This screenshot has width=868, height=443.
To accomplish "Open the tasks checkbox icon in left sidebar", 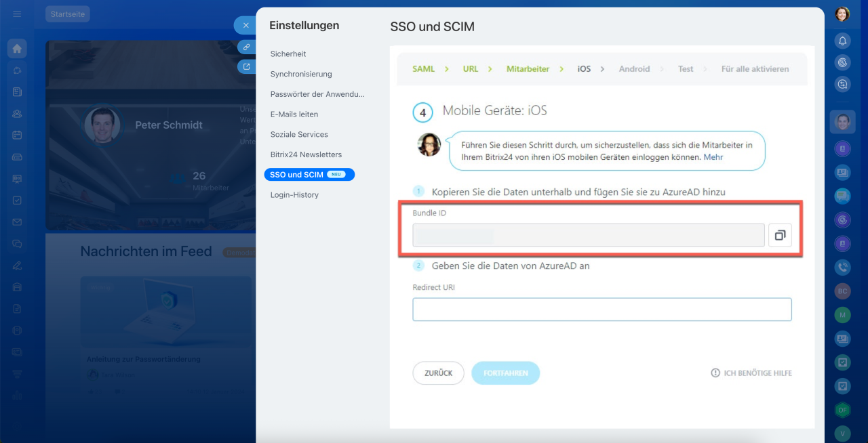I will coord(18,200).
